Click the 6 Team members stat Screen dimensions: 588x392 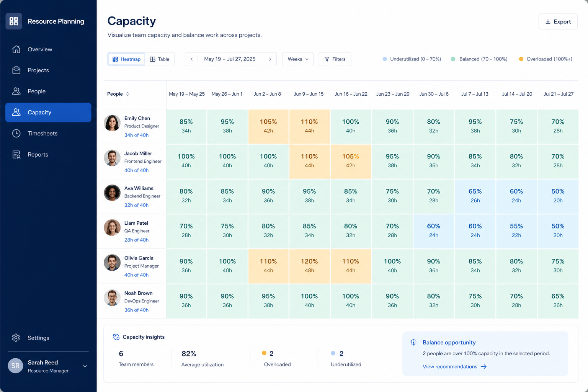pos(136,358)
